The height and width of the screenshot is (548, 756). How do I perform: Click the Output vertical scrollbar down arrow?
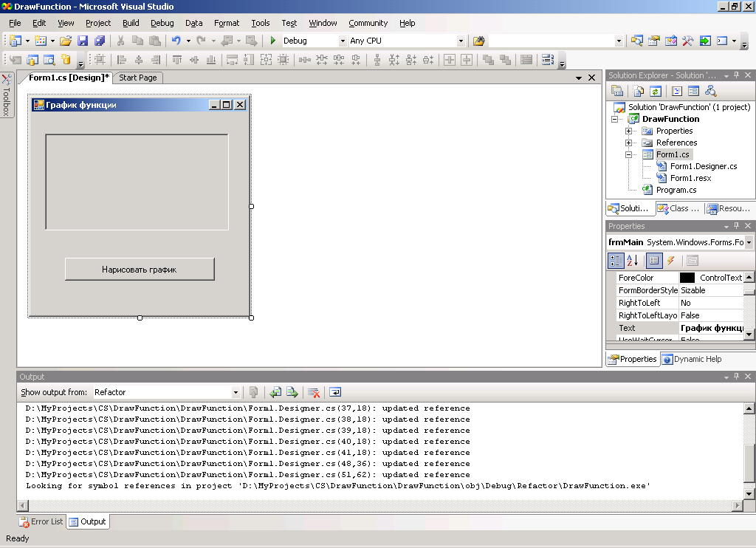click(749, 494)
